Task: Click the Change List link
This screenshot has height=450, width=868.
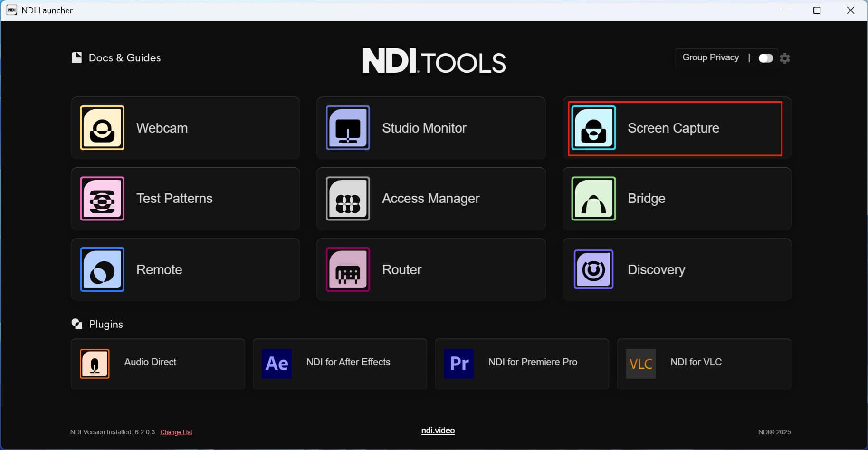Action: click(176, 432)
